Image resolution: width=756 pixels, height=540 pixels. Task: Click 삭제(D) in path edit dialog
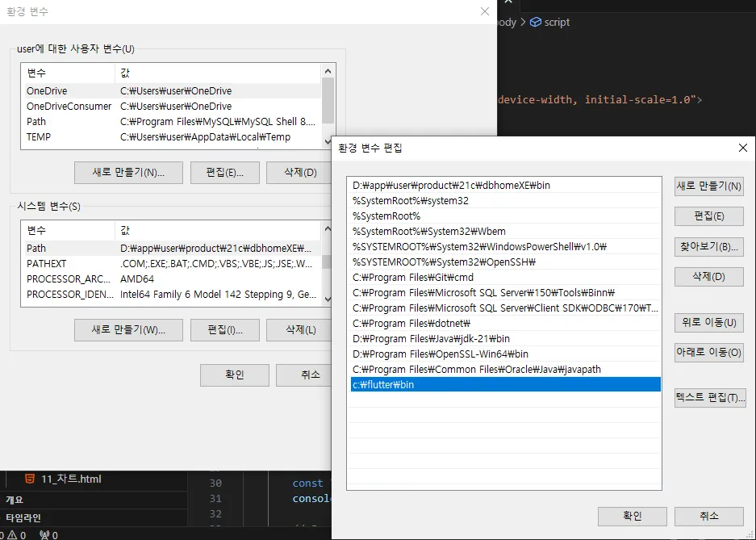point(708,277)
